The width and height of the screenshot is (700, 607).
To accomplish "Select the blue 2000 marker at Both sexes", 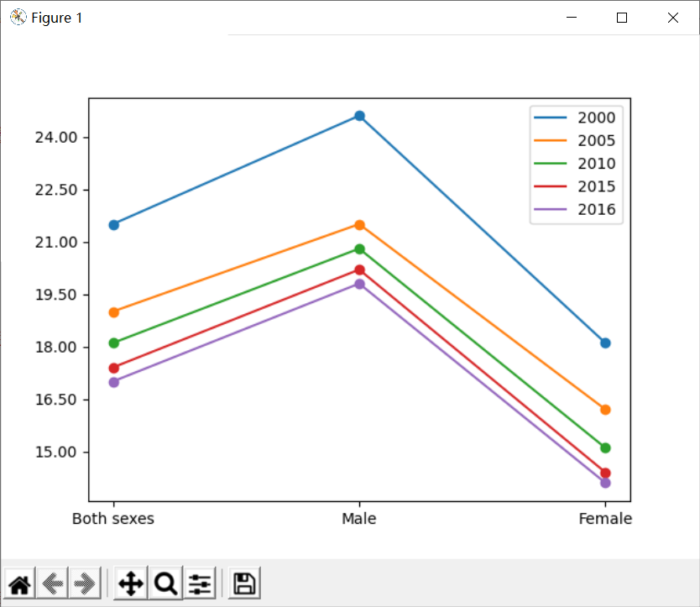I will 114,225.
